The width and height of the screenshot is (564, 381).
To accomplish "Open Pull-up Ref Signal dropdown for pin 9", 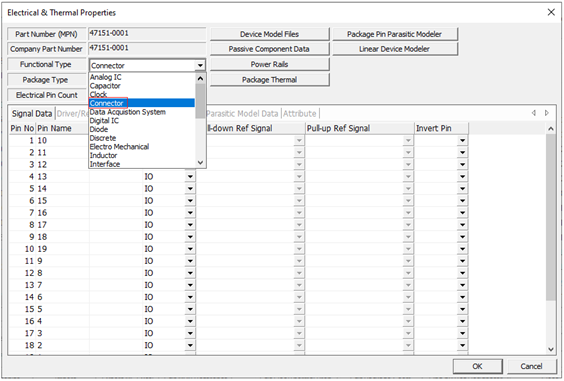I will point(408,237).
